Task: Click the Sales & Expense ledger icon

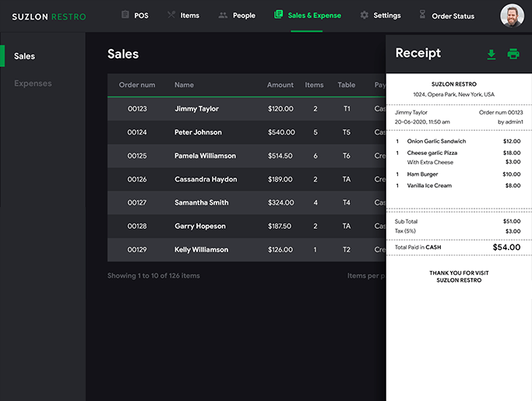Action: pyautogui.click(x=278, y=14)
